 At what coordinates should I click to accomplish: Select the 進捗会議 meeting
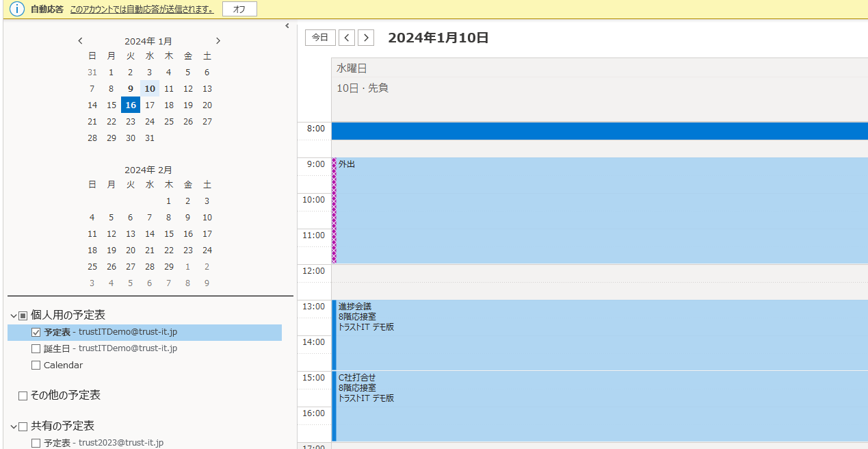(x=547, y=335)
